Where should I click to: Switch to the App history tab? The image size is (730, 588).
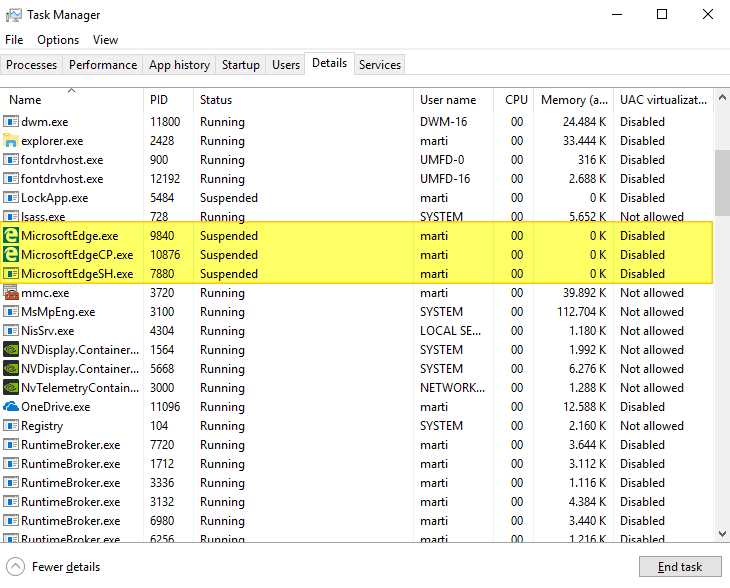point(179,65)
